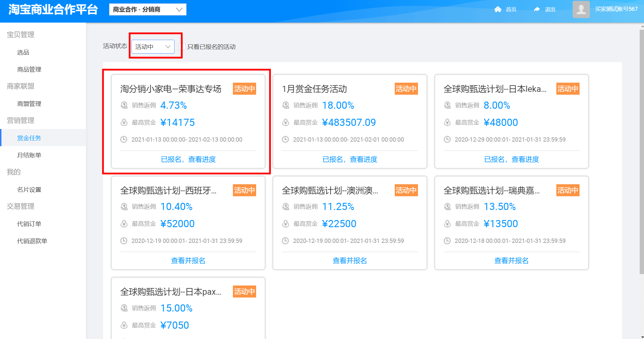Click commission icon on 1月赏金任务活动 card
This screenshot has width=644, height=339.
[286, 105]
